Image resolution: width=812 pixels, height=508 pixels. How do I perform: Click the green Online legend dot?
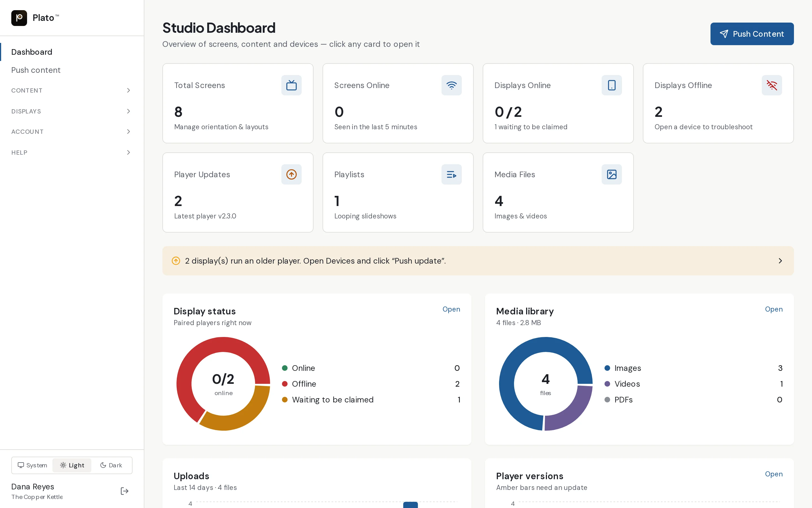(284, 368)
